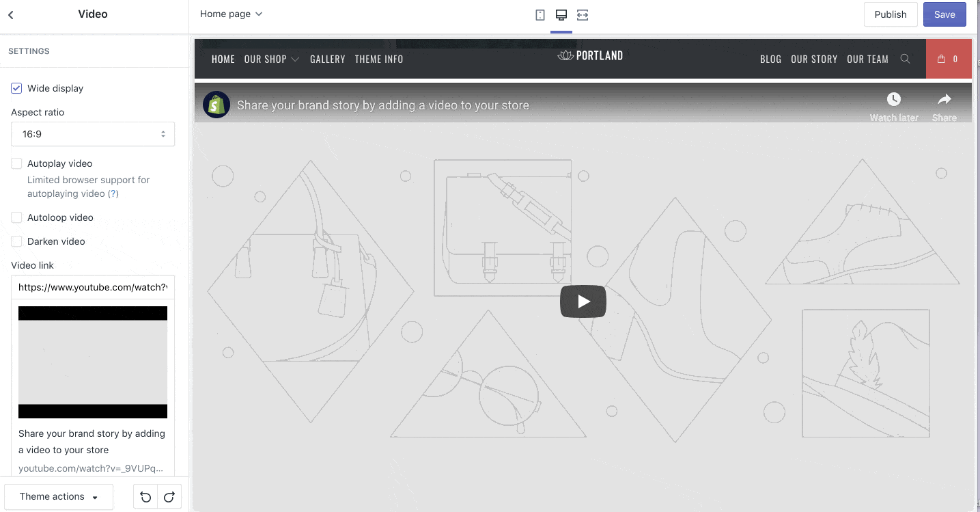
Task: Switch to desktop preview mode
Action: [x=561, y=14]
